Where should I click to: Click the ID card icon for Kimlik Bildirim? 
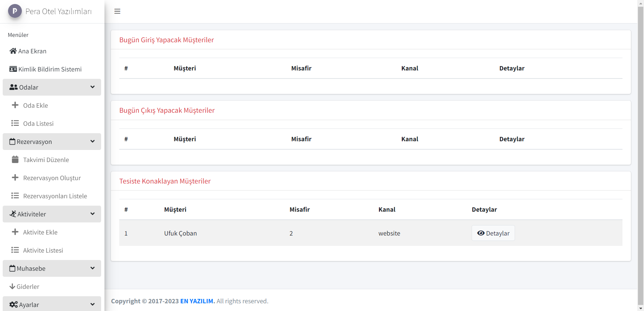click(x=13, y=69)
